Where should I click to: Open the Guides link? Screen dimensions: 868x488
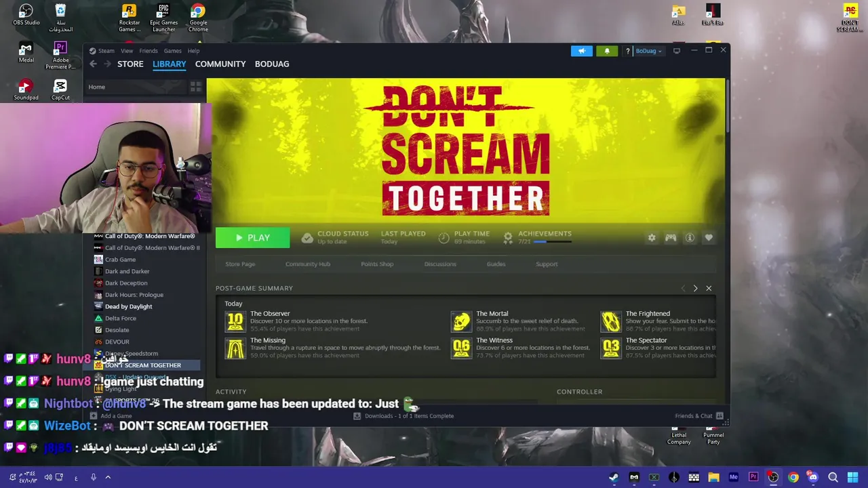496,264
